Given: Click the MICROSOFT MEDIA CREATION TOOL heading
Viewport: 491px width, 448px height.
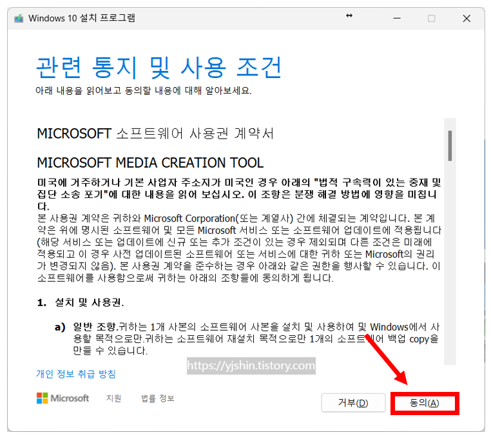Looking at the screenshot, I should pos(150,163).
